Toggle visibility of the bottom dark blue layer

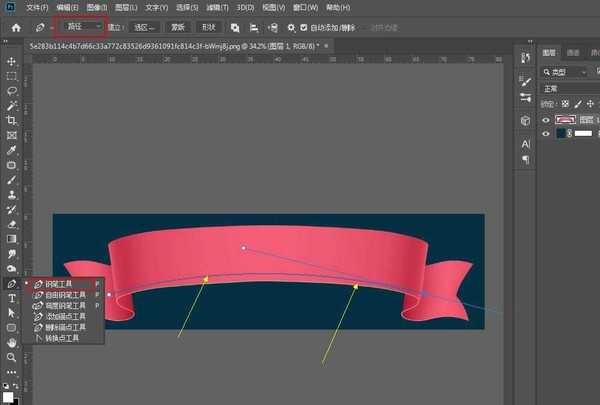546,136
